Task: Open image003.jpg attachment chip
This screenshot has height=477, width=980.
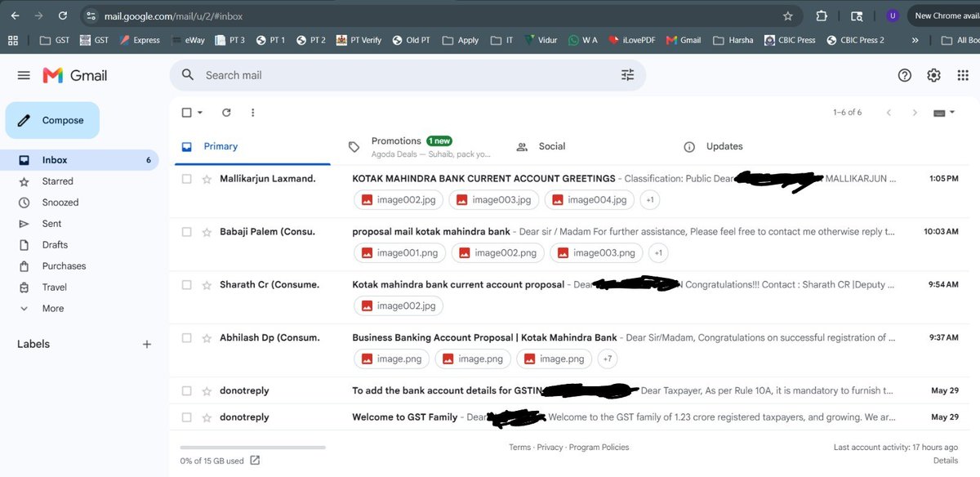Action: point(493,199)
